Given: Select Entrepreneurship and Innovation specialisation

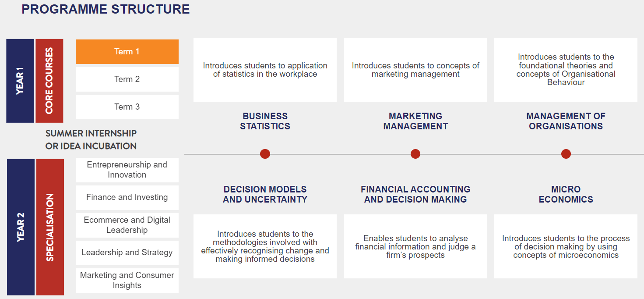Looking at the screenshot, I should click(x=127, y=170).
